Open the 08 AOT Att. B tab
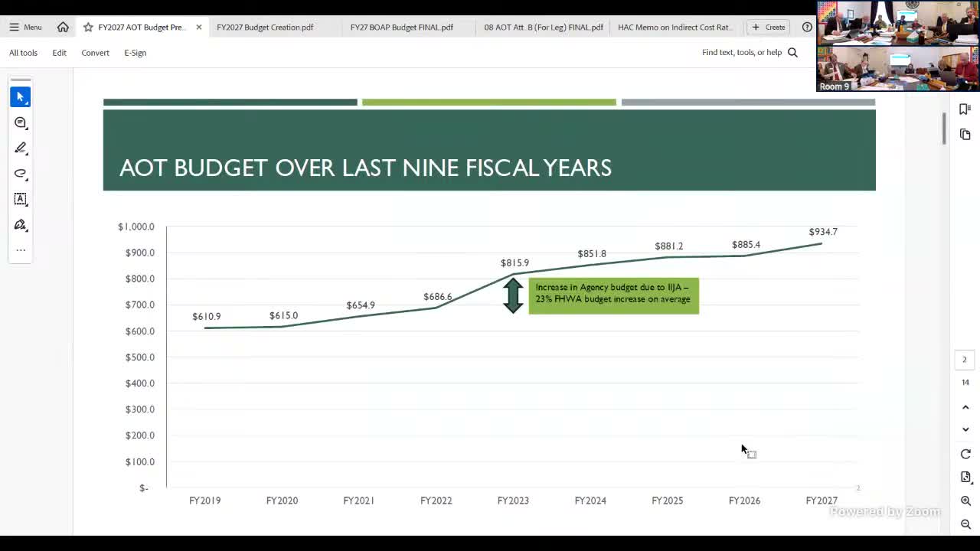Screen dimensions: 980x551 (544, 27)
